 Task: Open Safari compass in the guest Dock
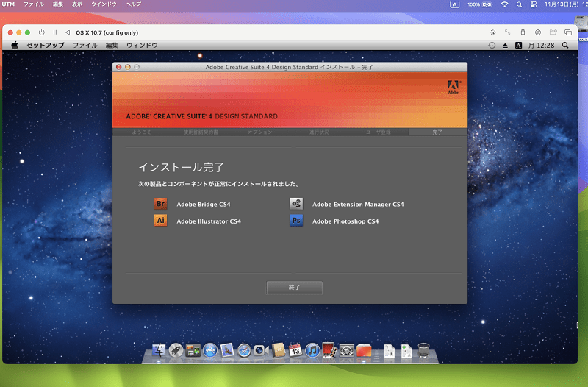pos(244,351)
